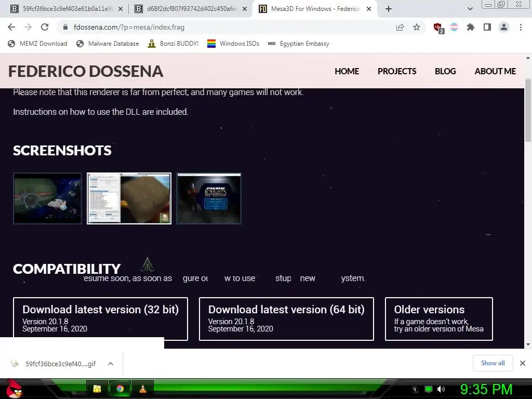Open the striped flag extension icon
The image size is (532, 399).
click(x=454, y=27)
